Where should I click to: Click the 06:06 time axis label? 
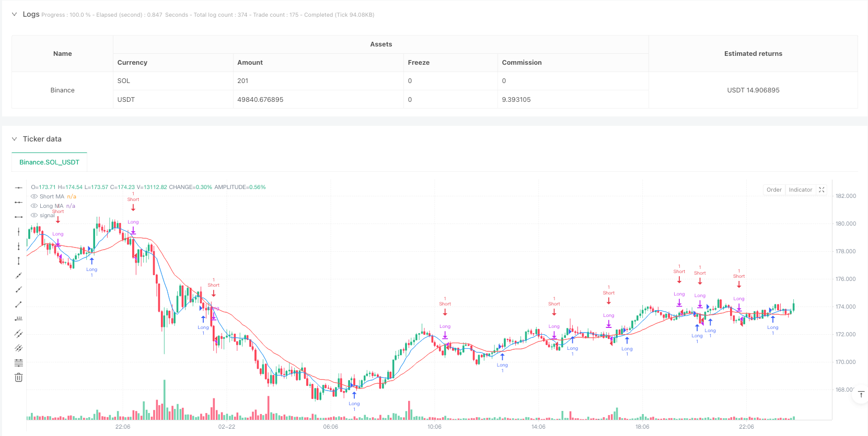click(x=330, y=427)
